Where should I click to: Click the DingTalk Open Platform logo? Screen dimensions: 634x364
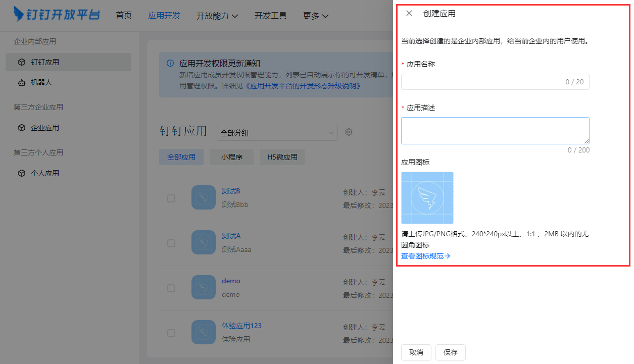[57, 15]
